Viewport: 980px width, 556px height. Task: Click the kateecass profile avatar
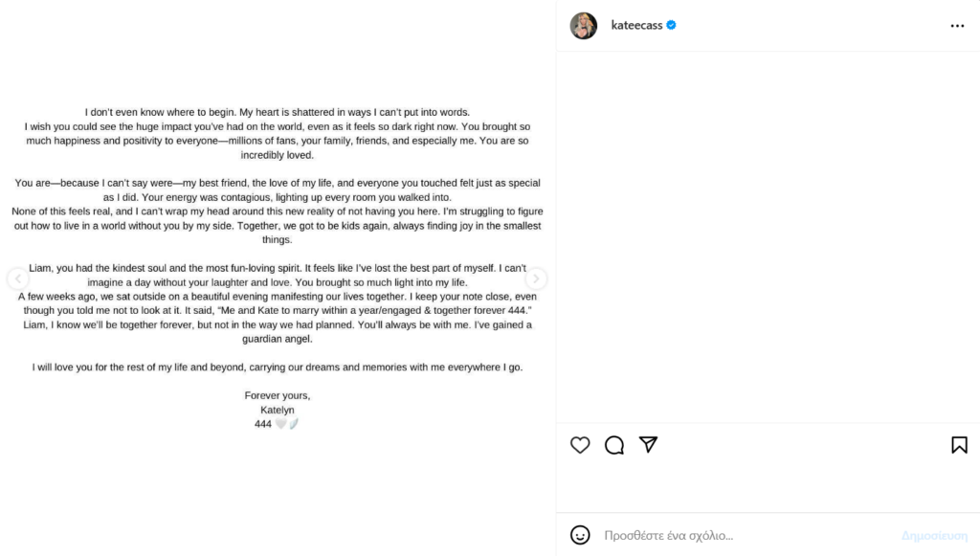click(x=584, y=26)
